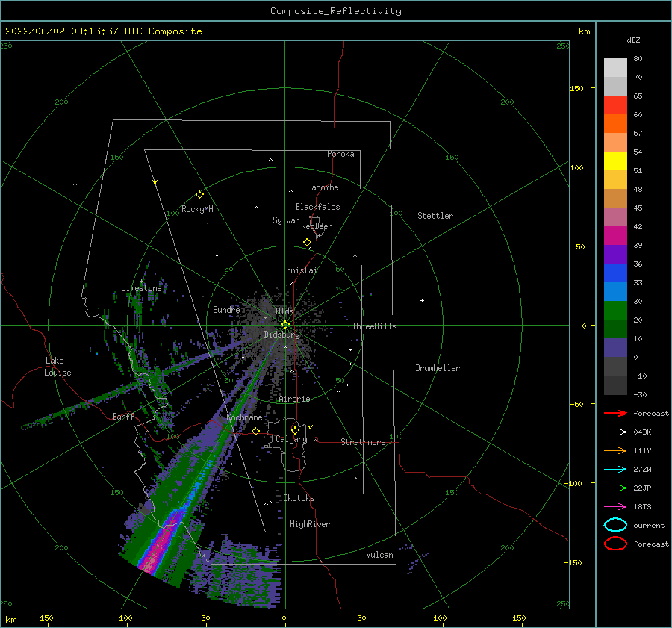Click the orange 60–57 dBZ swatch
Image resolution: width=672 pixels, height=628 pixels.
click(615, 124)
